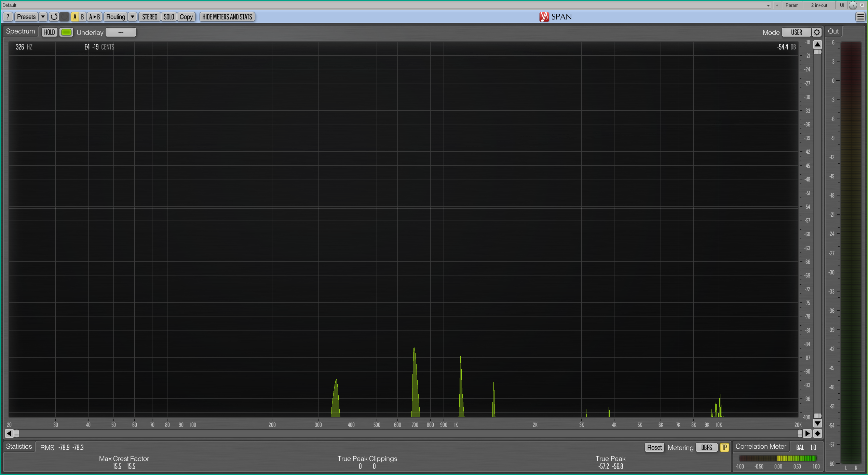Open the Routing dropdown arrow
Viewport: 868px width, 475px height.
pyautogui.click(x=132, y=17)
